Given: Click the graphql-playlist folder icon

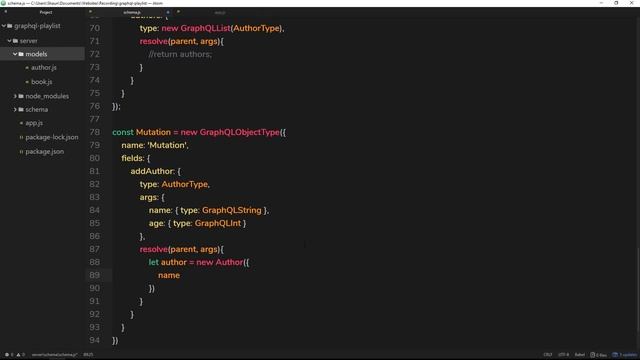Looking at the screenshot, I should pyautogui.click(x=10, y=26).
